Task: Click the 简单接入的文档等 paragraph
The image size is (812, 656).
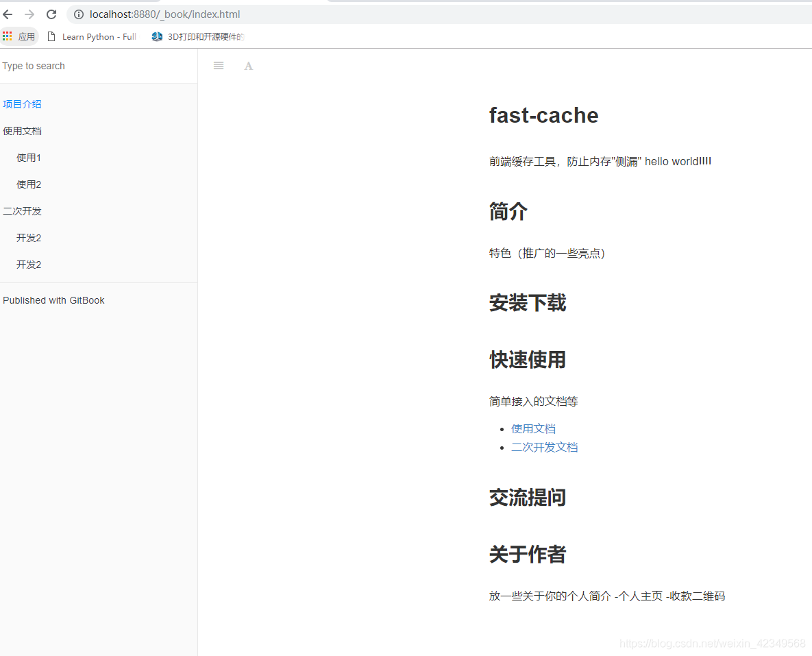Action: (533, 401)
